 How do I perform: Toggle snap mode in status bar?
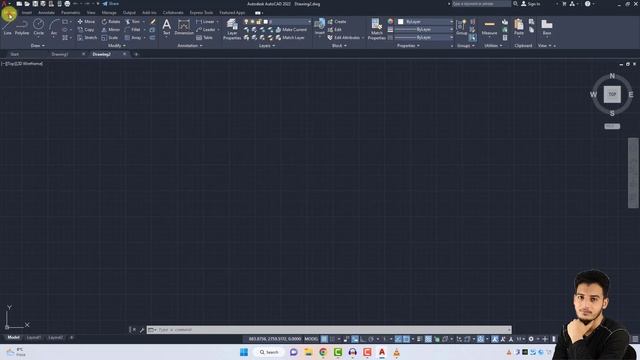click(x=333, y=339)
